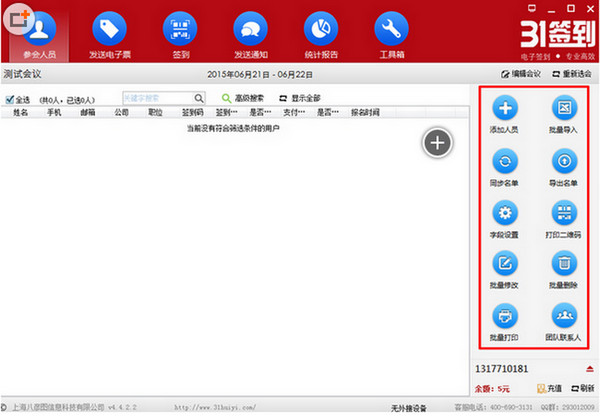Click the 导出名单 export list icon
This screenshot has width=600, height=416.
click(564, 162)
